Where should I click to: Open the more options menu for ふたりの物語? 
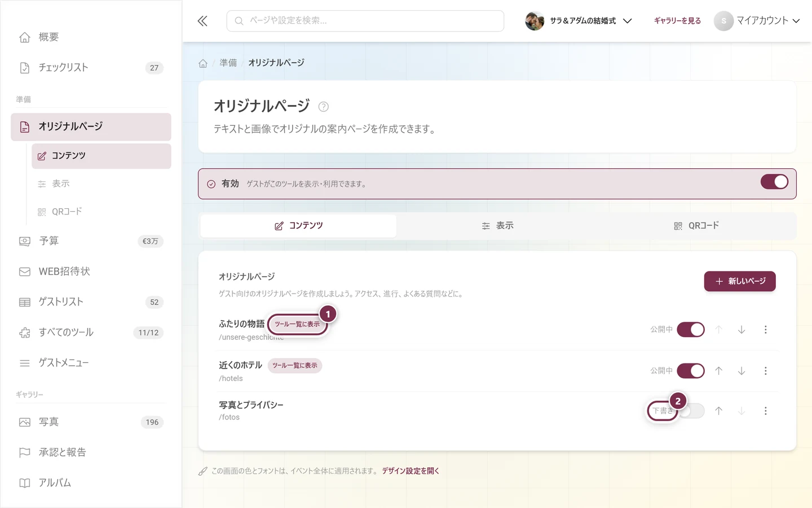[765, 330]
